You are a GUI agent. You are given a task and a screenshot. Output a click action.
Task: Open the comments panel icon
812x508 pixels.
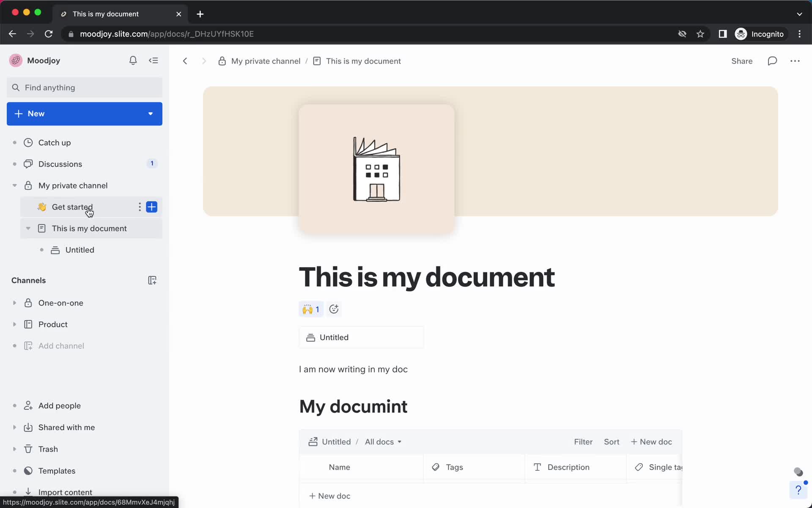[x=772, y=61]
